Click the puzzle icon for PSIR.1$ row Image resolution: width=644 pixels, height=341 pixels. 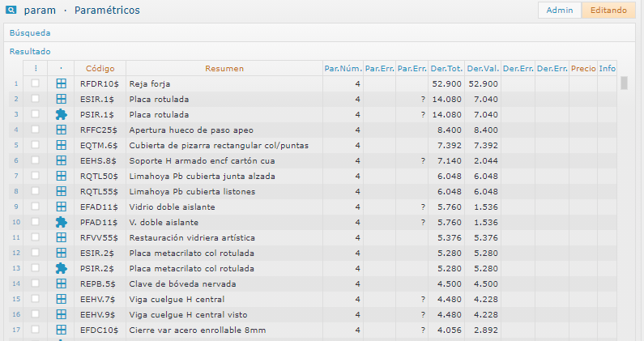click(x=61, y=114)
